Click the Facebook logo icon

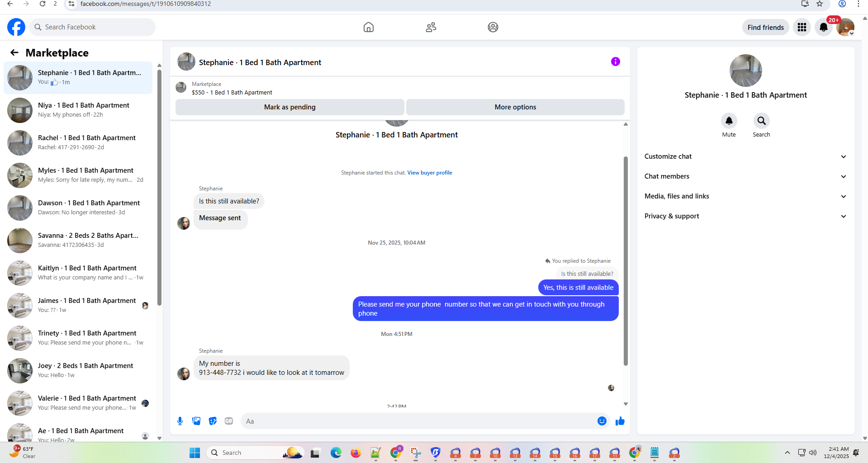coord(16,27)
